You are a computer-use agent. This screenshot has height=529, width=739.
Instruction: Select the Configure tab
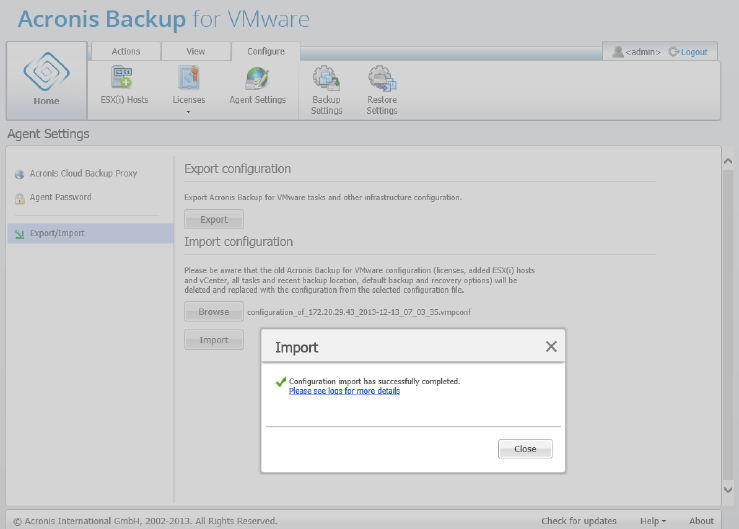click(x=266, y=51)
